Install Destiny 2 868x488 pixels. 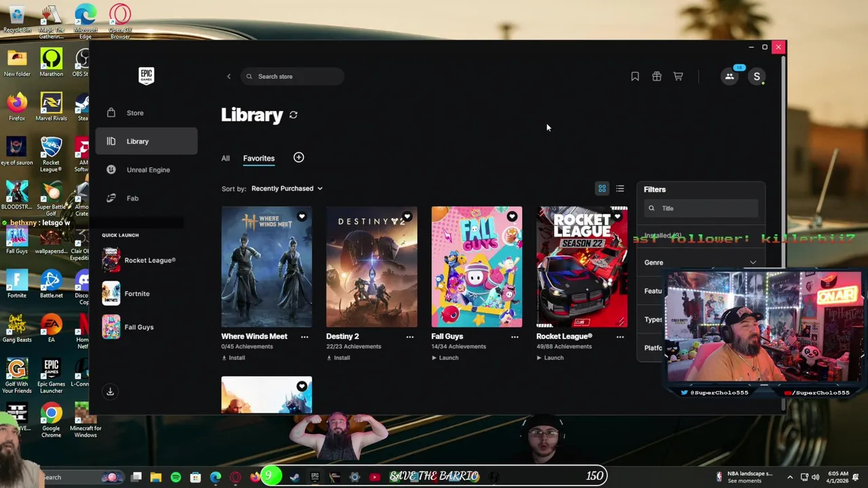coord(338,358)
